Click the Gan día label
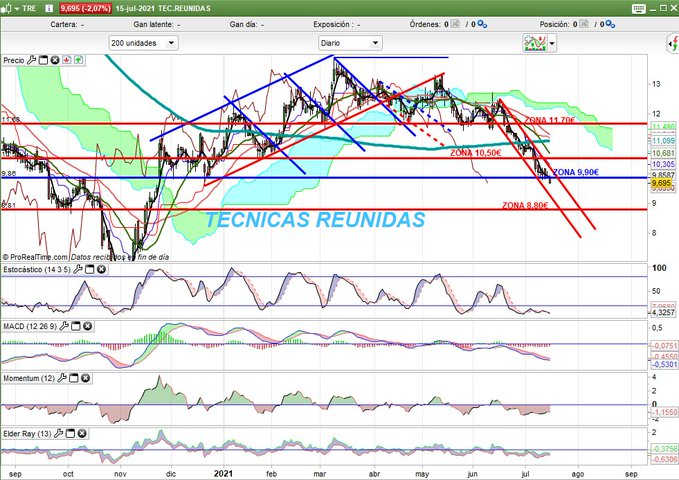This screenshot has height=480, width=679. [x=243, y=25]
